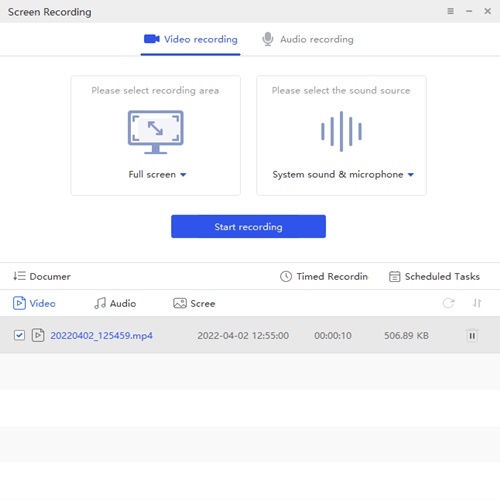Expand the Full screen dropdown
500x500 pixels.
click(x=157, y=174)
